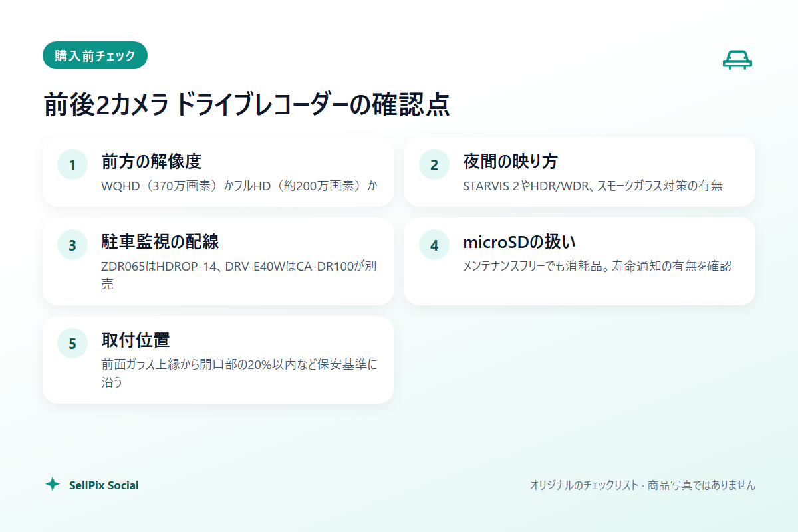Click the メンテナンスフリーでも消耗品 description text
The width and height of the screenshot is (798, 532).
coord(597,265)
